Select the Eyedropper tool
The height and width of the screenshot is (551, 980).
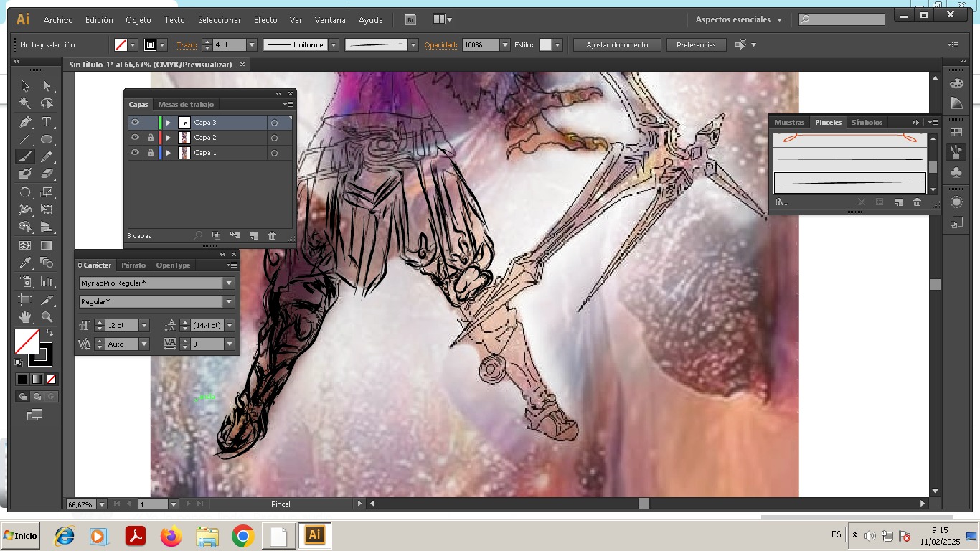(25, 263)
